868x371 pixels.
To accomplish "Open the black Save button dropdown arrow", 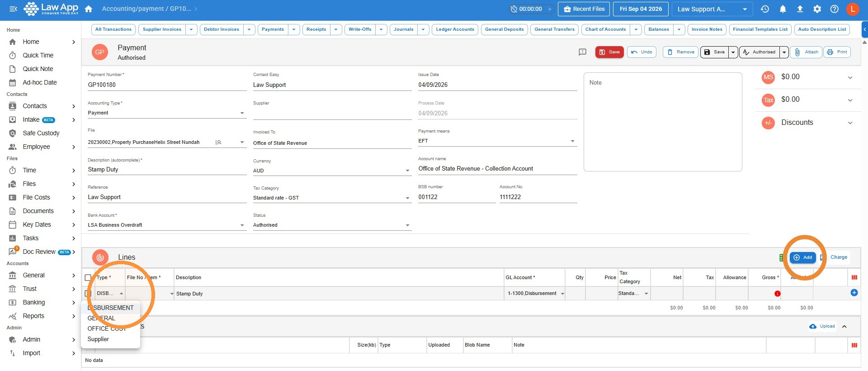I will click(733, 52).
